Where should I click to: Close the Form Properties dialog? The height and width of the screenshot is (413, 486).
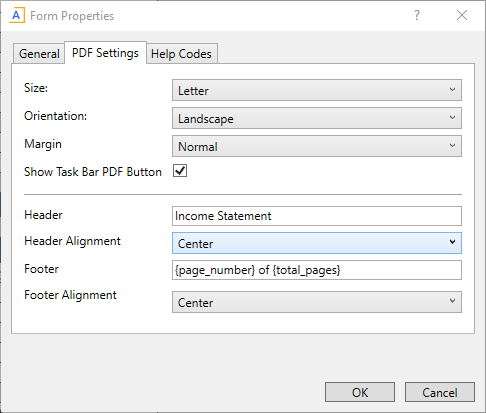point(462,15)
